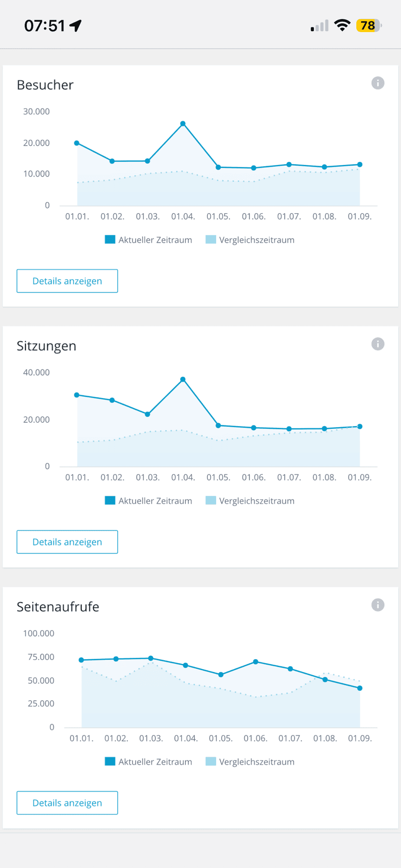Select the peak data point on 01.04. in Besucher
This screenshot has height=868, width=401.
coord(183,124)
